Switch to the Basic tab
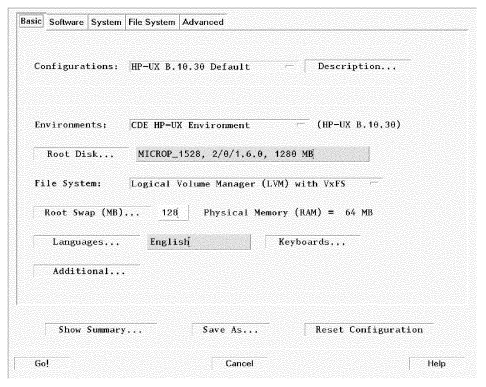 tap(31, 21)
